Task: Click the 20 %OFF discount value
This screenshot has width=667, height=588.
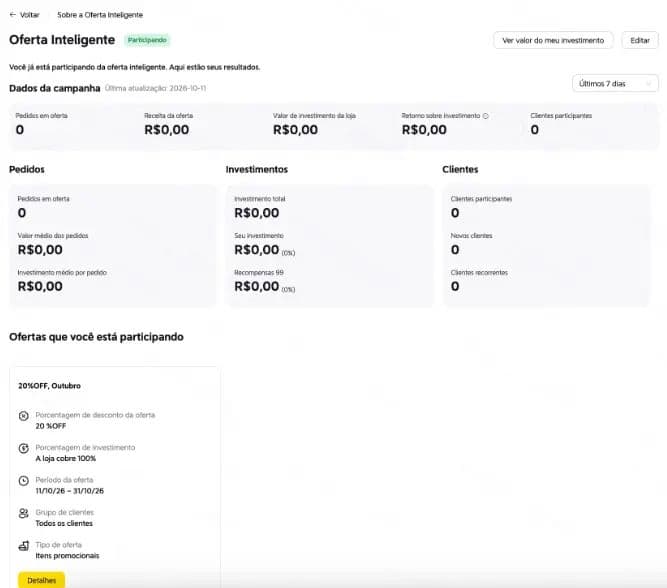Action: 51,426
